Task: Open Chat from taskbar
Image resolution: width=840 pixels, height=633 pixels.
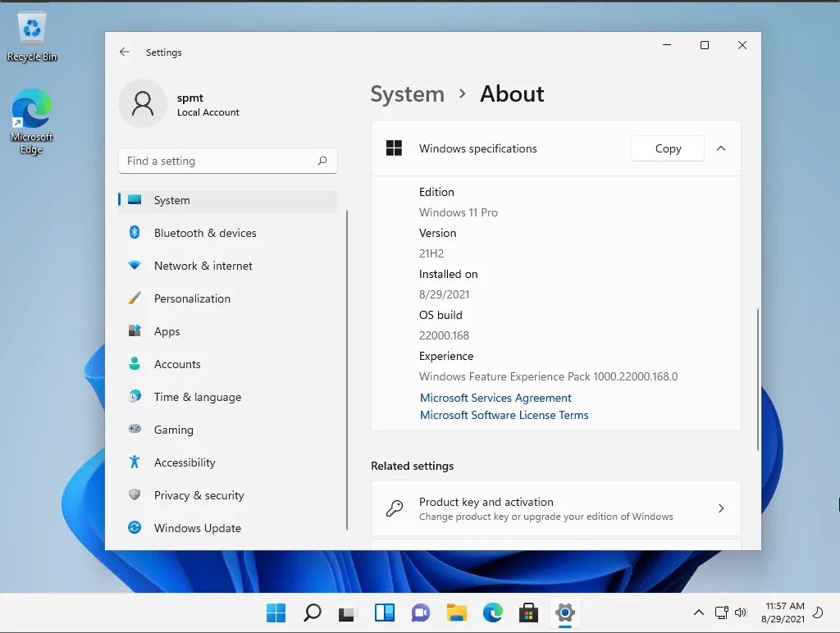Action: [421, 613]
